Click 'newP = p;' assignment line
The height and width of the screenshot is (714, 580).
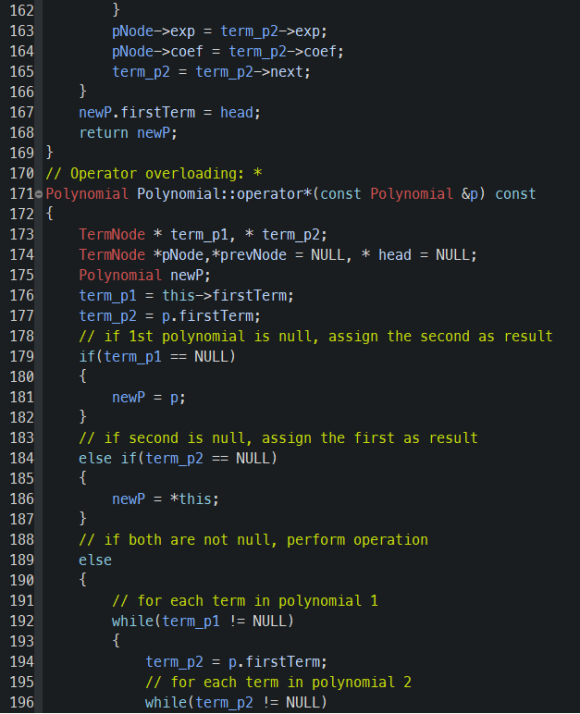pyautogui.click(x=148, y=398)
